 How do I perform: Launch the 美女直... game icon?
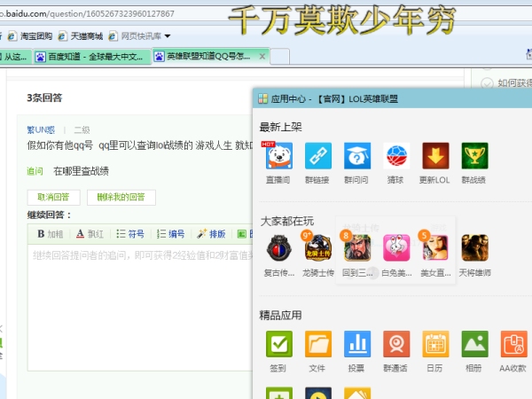tap(435, 248)
